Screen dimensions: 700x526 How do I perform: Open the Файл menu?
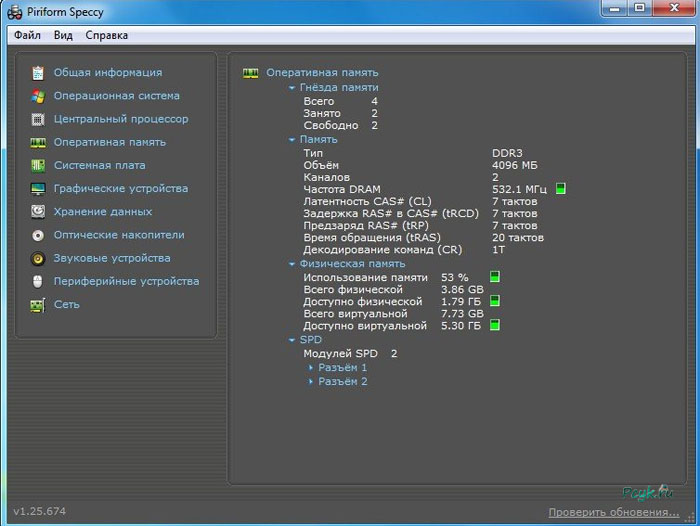(x=27, y=35)
